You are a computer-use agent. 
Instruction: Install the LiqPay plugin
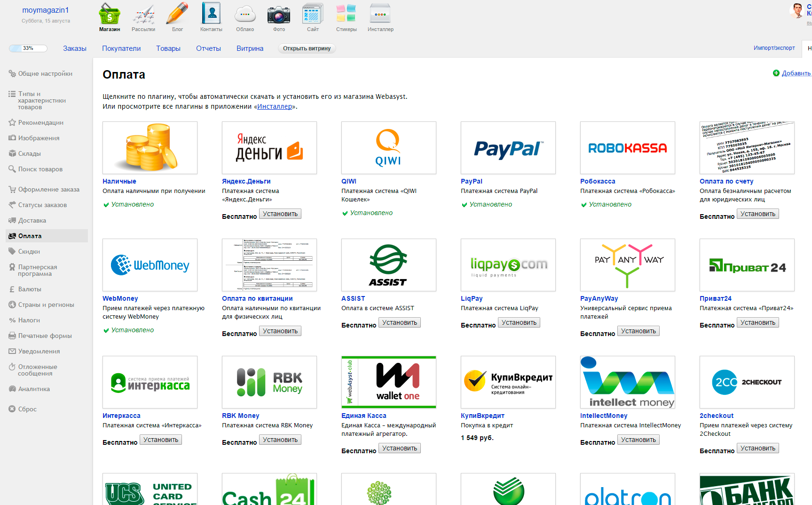[519, 322]
